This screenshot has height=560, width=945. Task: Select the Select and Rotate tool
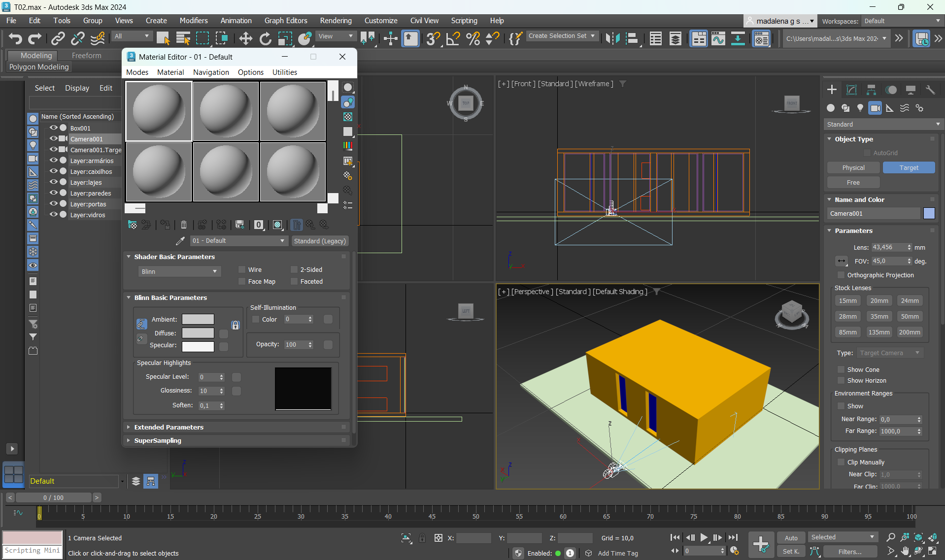click(x=265, y=38)
